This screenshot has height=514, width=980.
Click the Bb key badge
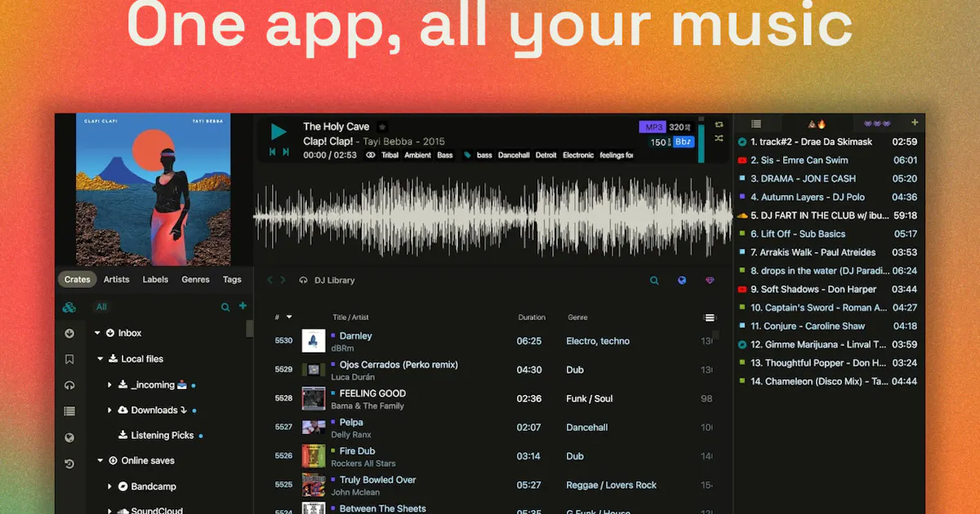coord(683,142)
